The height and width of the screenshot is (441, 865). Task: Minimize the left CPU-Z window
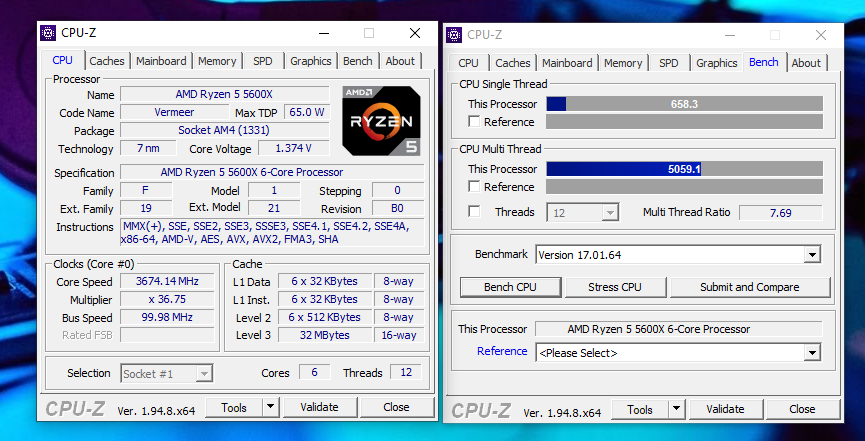(324, 33)
